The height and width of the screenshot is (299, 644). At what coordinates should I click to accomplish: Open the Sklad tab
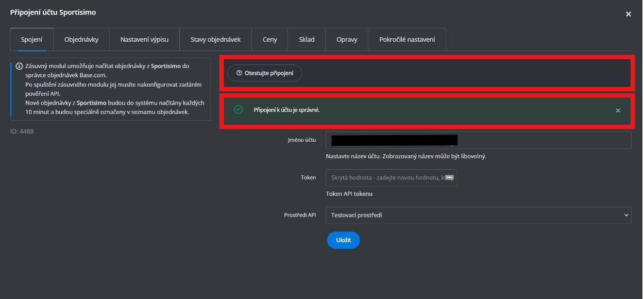[x=307, y=40]
